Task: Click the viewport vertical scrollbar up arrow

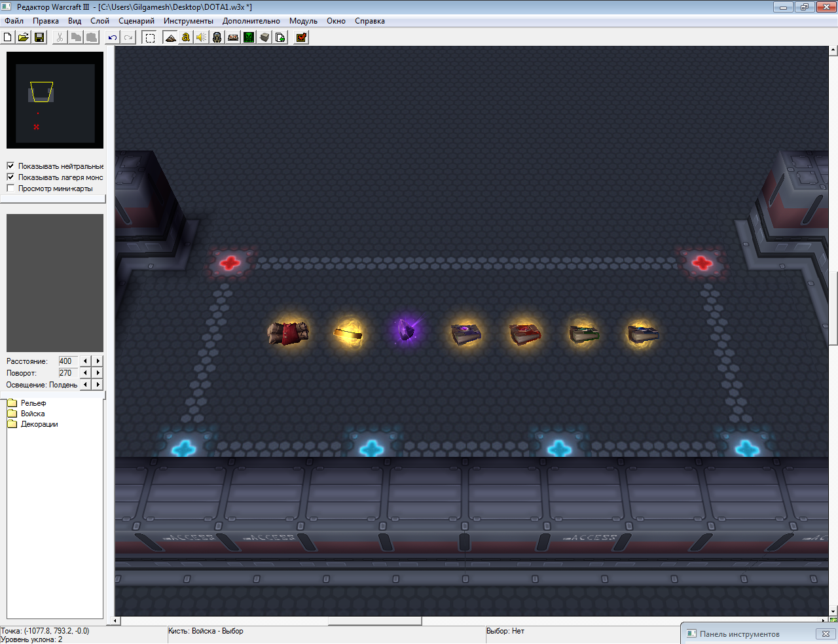Action: [833, 50]
